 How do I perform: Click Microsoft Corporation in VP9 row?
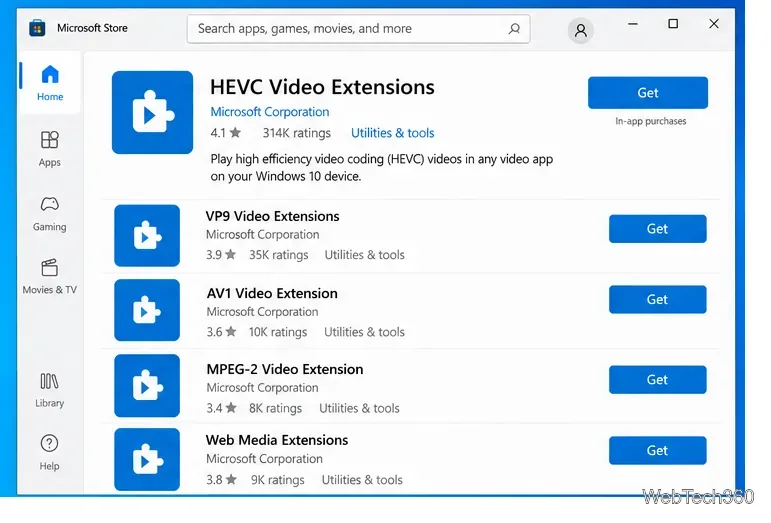tap(263, 235)
